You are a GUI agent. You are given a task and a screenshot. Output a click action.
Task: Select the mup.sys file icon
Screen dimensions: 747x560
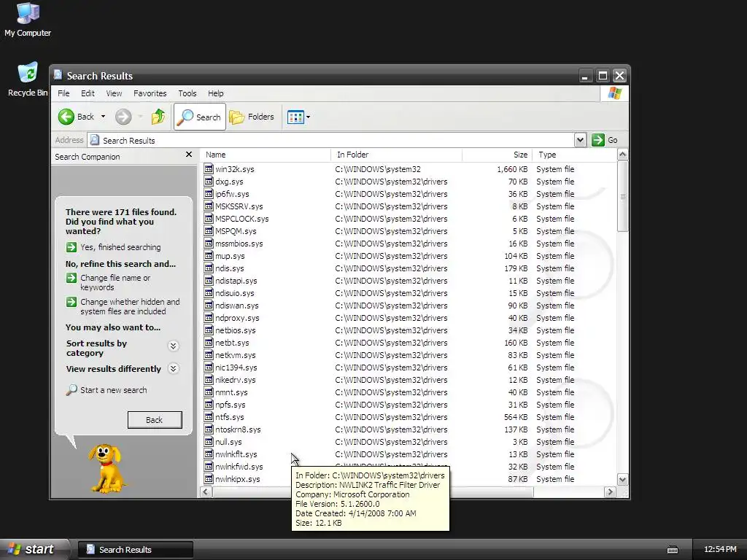(x=208, y=255)
